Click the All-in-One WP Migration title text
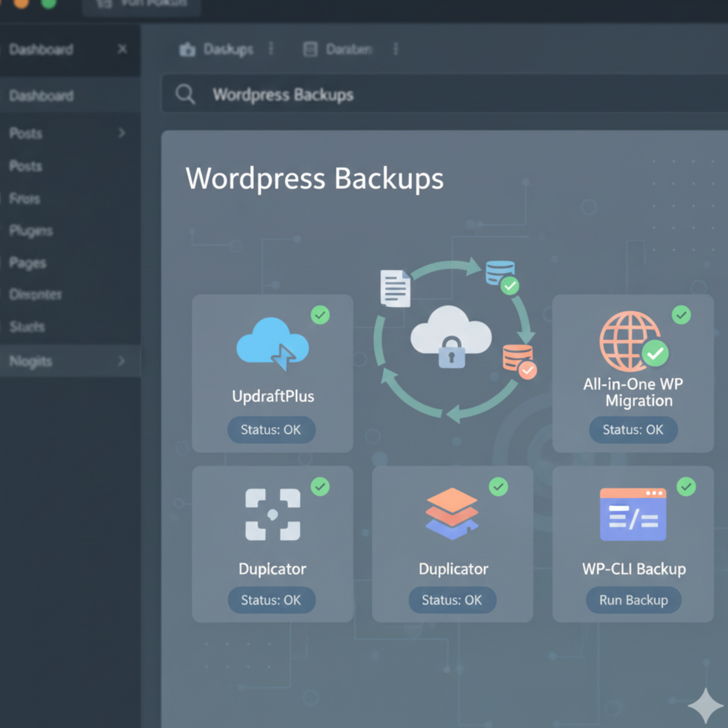This screenshot has height=728, width=728. pyautogui.click(x=633, y=392)
